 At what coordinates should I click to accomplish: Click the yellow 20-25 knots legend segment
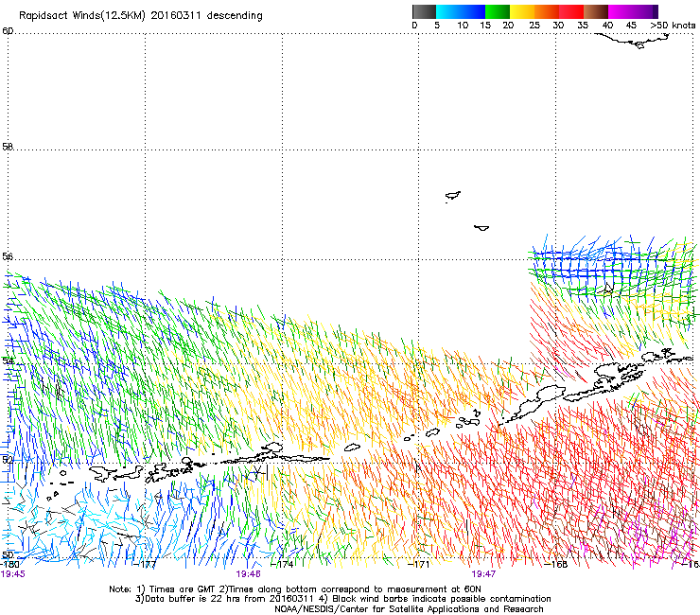522,11
